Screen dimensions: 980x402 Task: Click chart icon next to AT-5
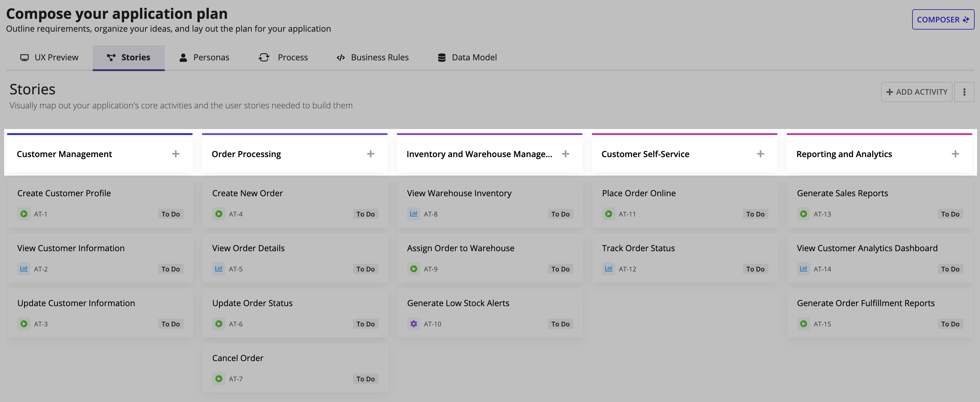tap(219, 268)
